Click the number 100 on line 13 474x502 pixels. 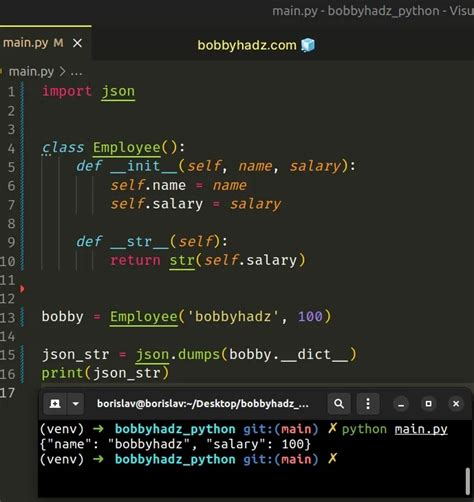pos(310,316)
